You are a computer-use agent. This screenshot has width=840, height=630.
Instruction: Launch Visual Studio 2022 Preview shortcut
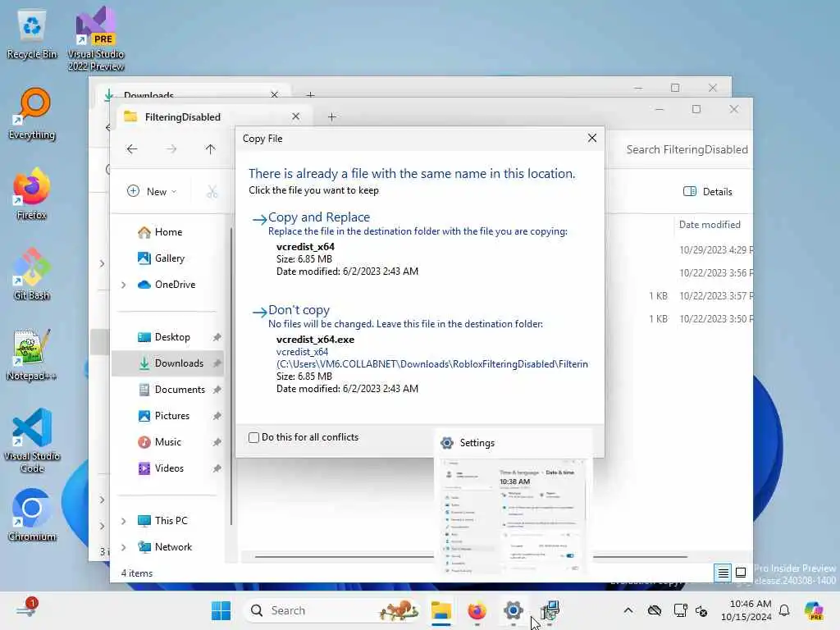(x=96, y=39)
